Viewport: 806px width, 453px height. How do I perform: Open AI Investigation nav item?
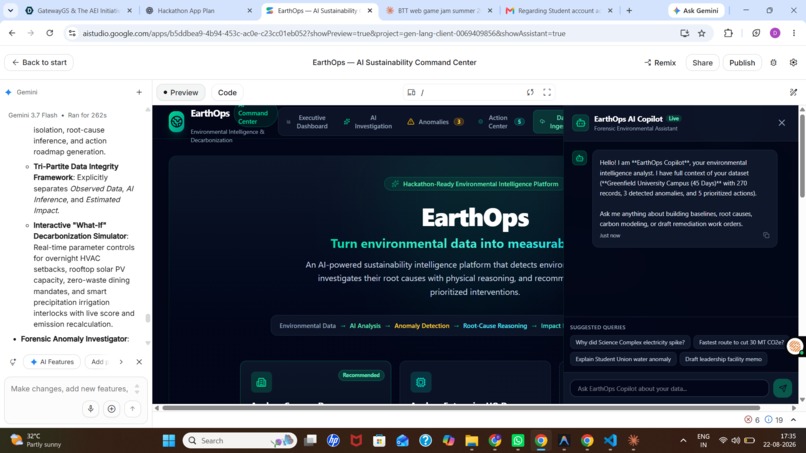pos(368,122)
